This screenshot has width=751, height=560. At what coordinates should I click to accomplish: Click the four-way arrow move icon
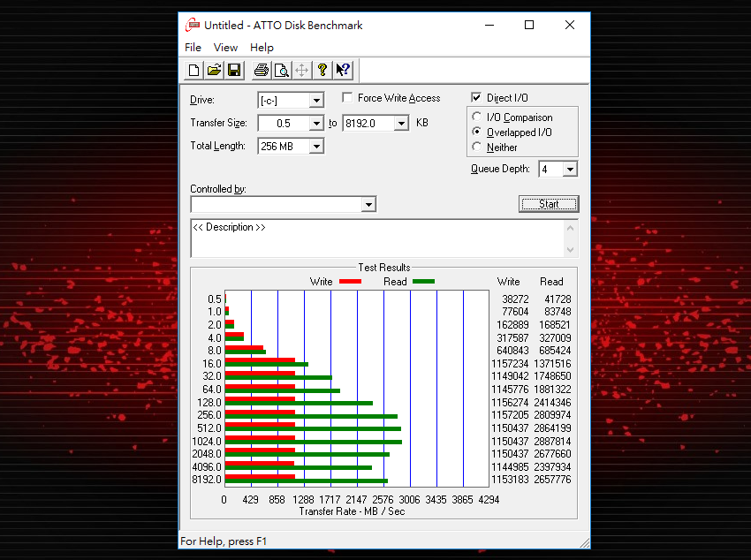click(x=302, y=70)
